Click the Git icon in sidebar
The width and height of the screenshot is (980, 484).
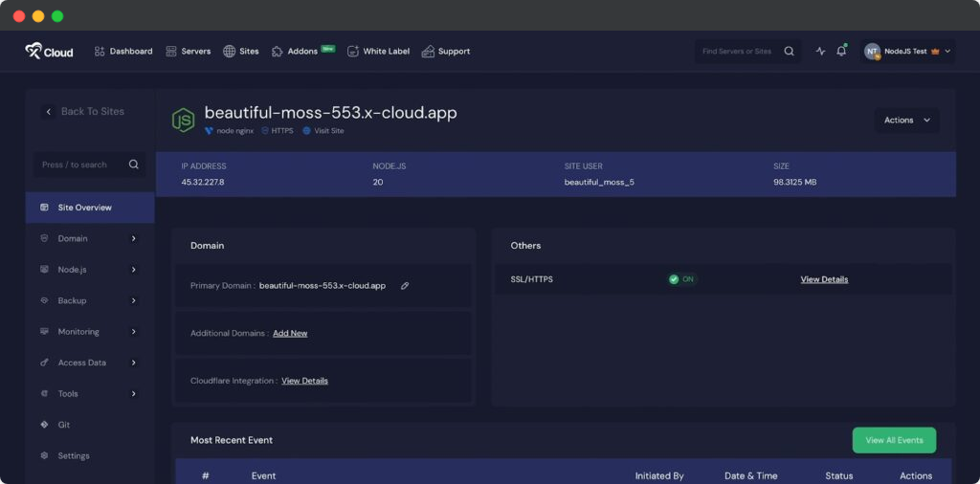coord(44,425)
